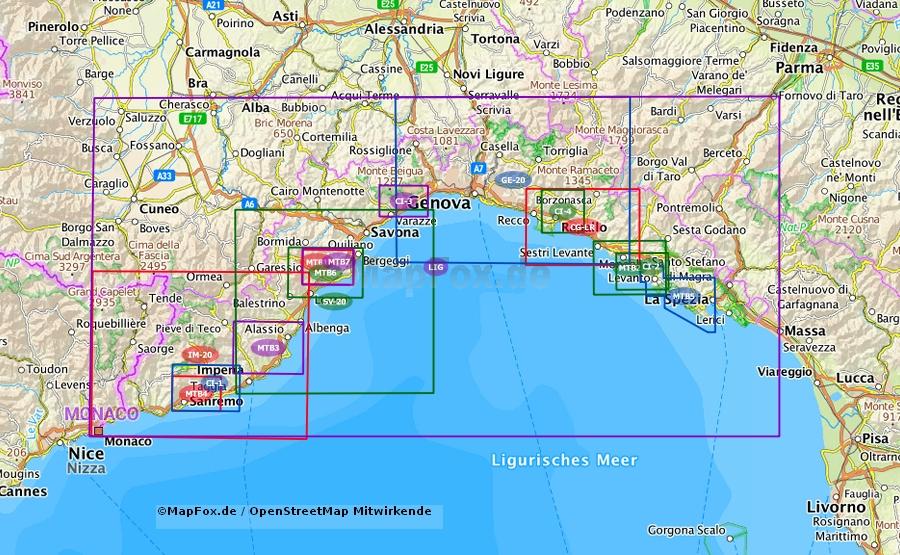The height and width of the screenshot is (555, 900).
Task: Select the green CI-4 marker near Borzonasca
Action: click(x=563, y=211)
